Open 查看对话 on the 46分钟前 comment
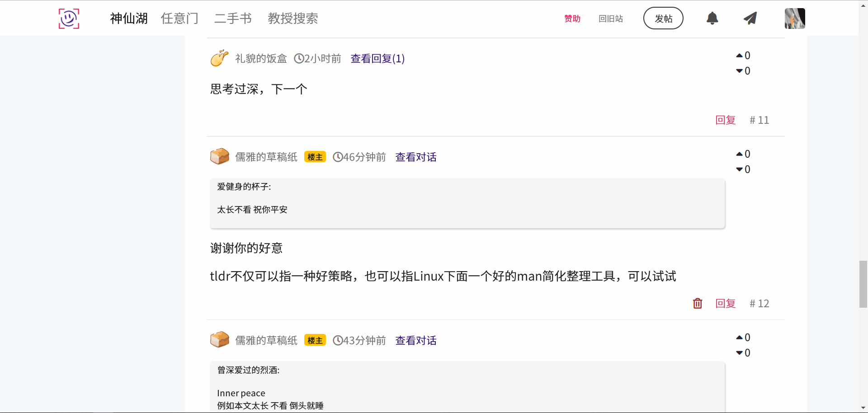Viewport: 868px width, 413px height. (415, 157)
